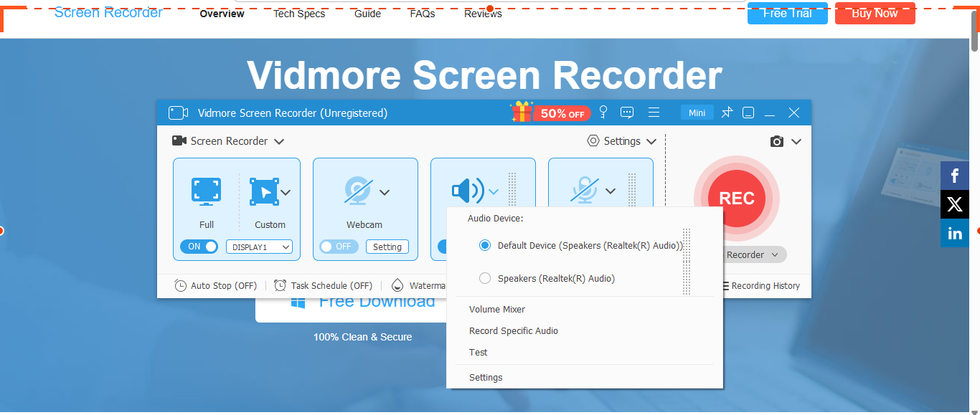Click the system sound speaker icon
Viewport: 980px width, 415px height.
tap(467, 191)
